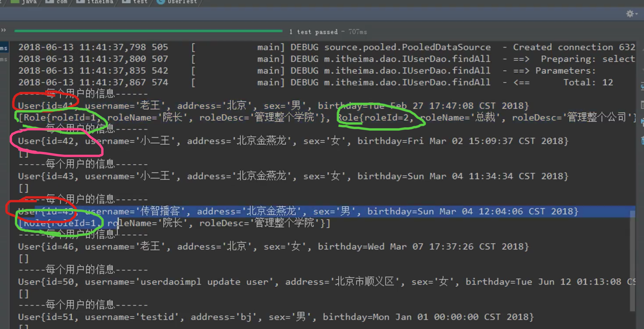Click the UserTest class icon in the breadcrumb
644x329 pixels.
160,2
